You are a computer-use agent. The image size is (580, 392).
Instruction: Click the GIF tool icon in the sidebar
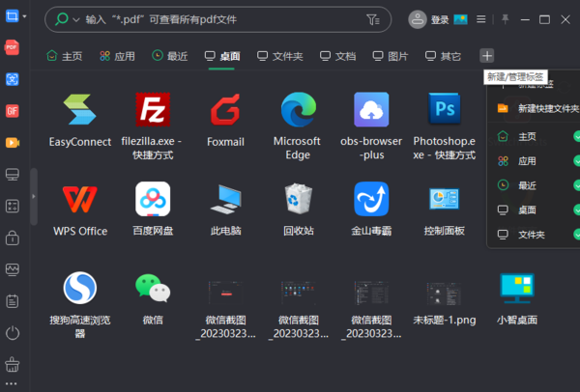coord(13,111)
